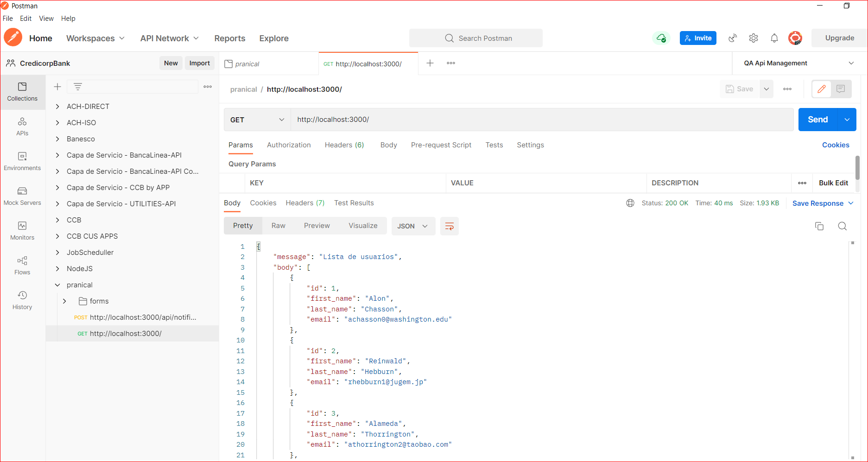Open the JSON format dropdown
The height and width of the screenshot is (462, 868).
click(x=413, y=226)
